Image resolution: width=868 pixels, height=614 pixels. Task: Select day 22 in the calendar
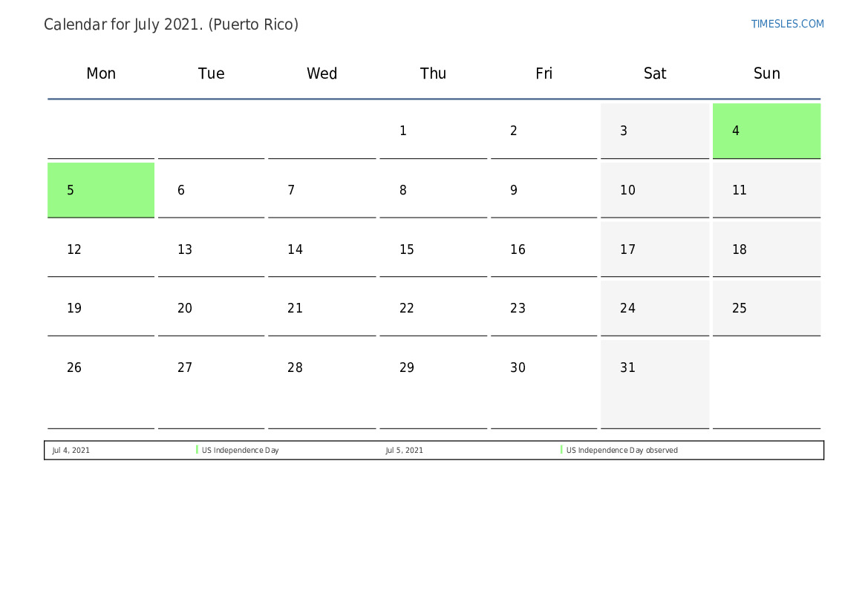click(x=433, y=308)
